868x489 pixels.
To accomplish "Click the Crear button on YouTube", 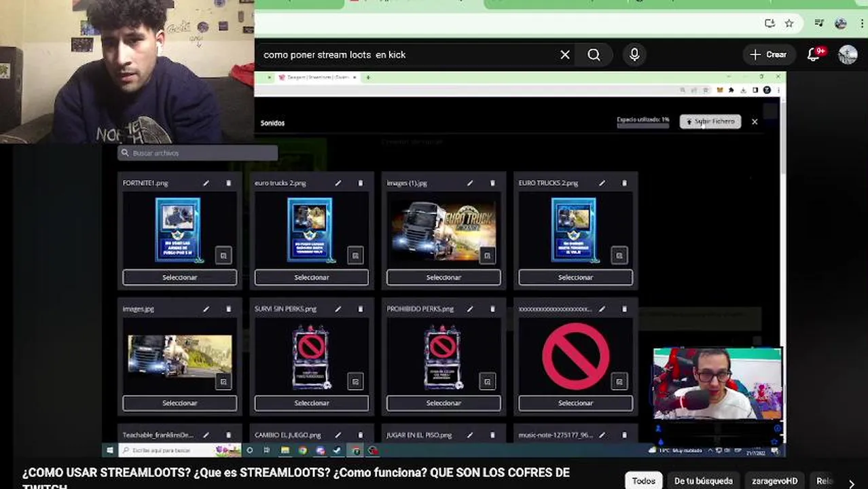I will point(768,55).
